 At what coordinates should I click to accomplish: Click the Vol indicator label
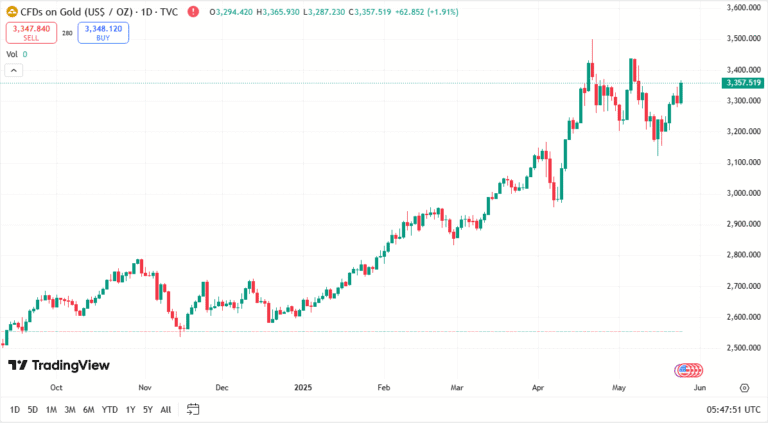point(12,54)
